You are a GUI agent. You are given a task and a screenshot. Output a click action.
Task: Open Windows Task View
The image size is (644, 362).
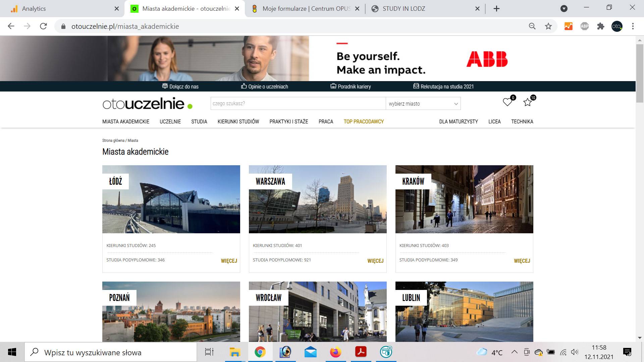click(x=209, y=352)
